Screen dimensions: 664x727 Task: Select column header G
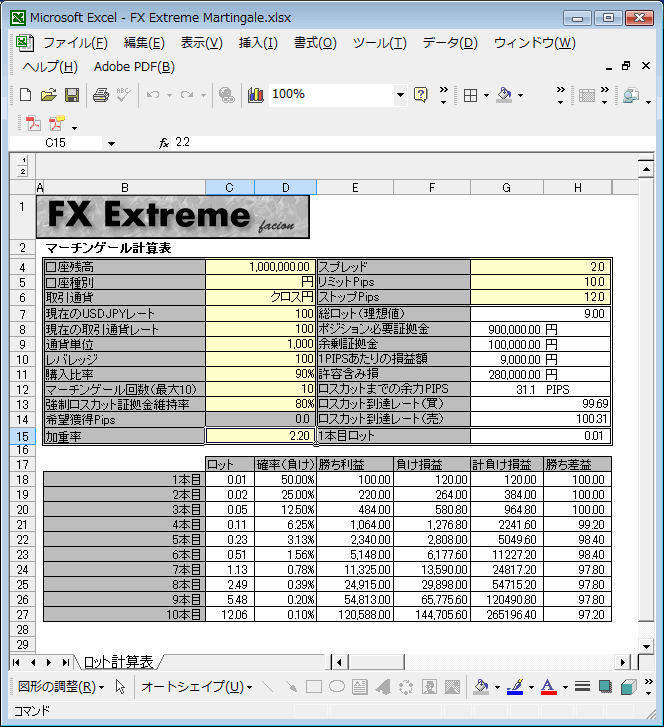coord(507,188)
